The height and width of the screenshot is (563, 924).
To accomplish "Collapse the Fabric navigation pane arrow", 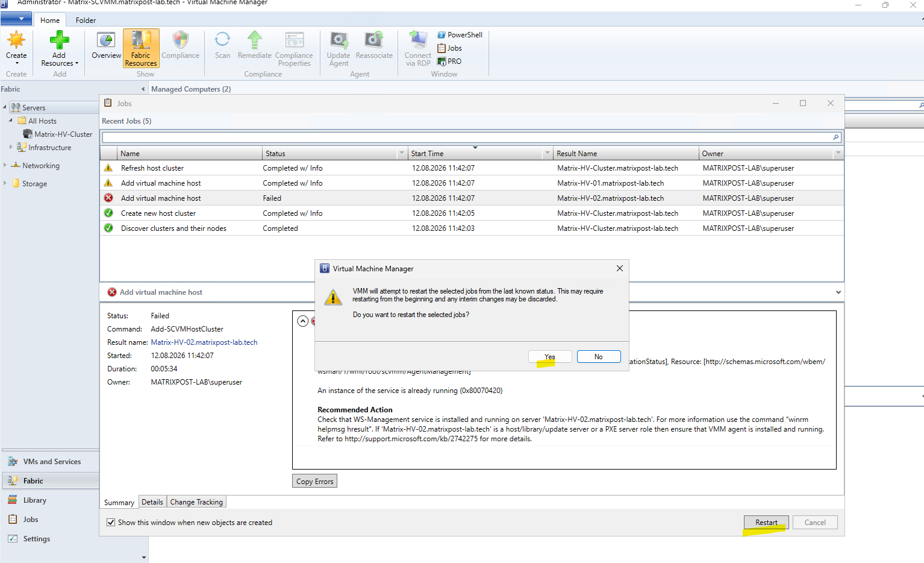I will [x=143, y=89].
